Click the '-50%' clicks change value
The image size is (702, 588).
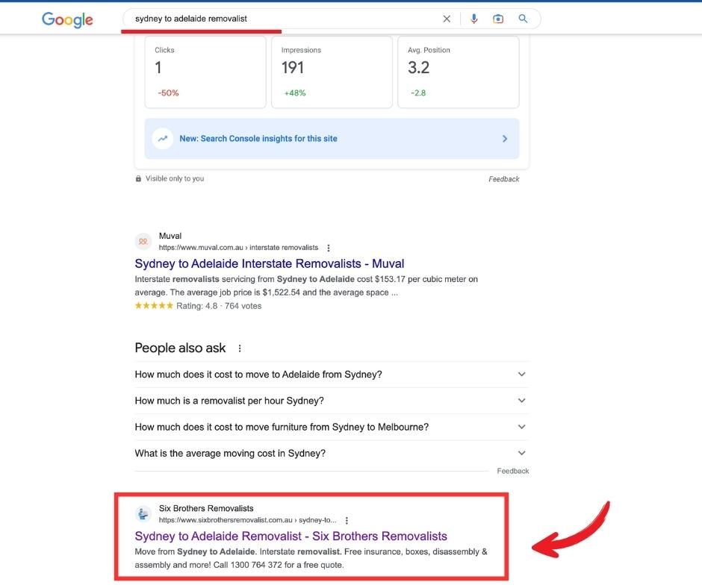pyautogui.click(x=168, y=93)
